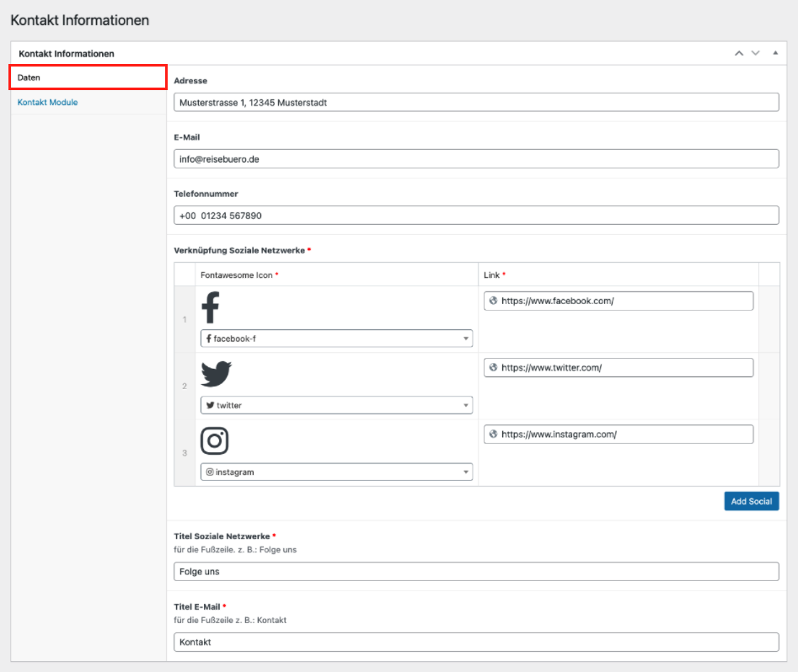798x672 pixels.
Task: Edit the Titel Soziale Netzwerke field
Action: pyautogui.click(x=476, y=572)
